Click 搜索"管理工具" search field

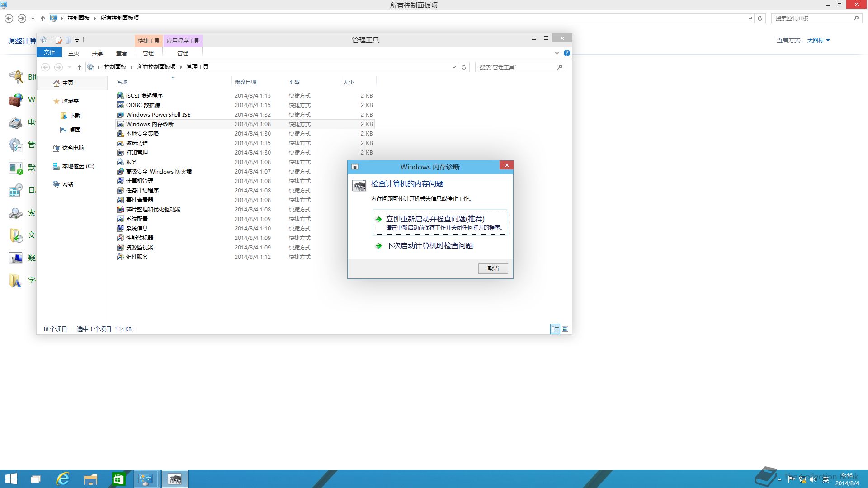(x=520, y=67)
